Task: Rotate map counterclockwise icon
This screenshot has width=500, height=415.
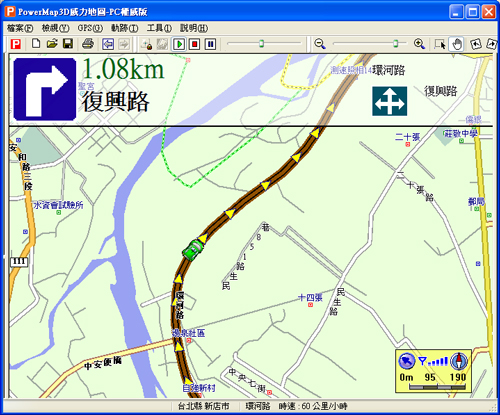Action: [x=476, y=44]
